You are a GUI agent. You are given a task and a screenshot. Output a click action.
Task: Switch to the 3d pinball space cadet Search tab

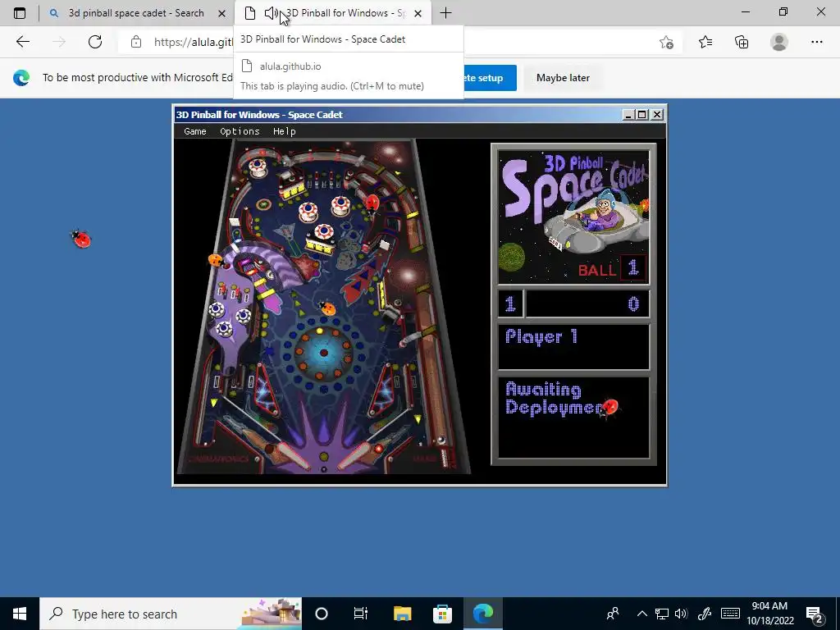137,13
